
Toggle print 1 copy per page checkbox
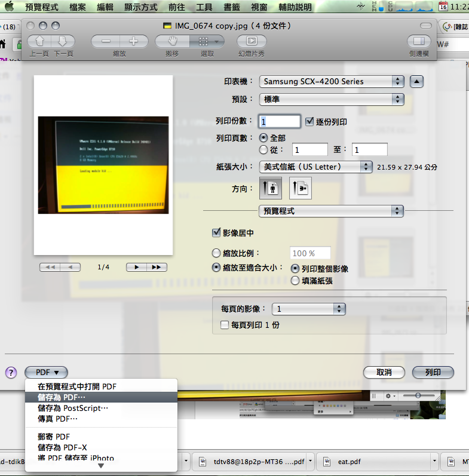225,325
